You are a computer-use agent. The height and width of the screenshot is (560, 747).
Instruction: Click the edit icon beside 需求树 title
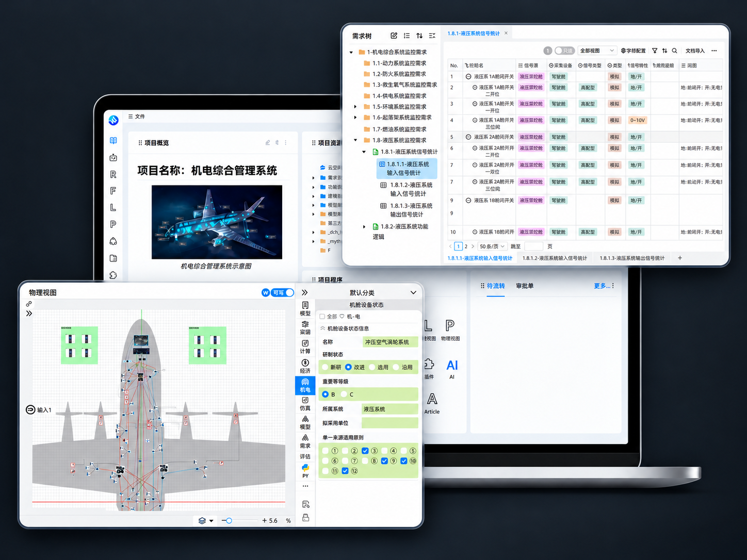394,36
